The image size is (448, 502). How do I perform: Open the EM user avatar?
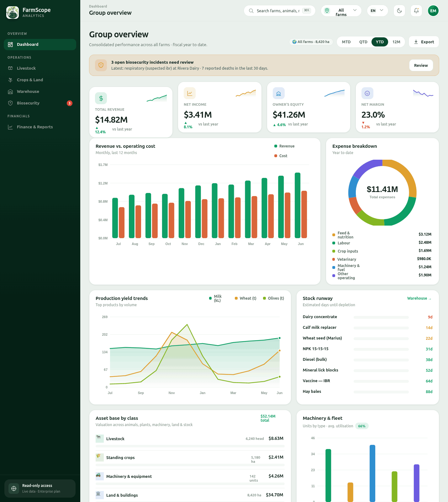pyautogui.click(x=433, y=11)
